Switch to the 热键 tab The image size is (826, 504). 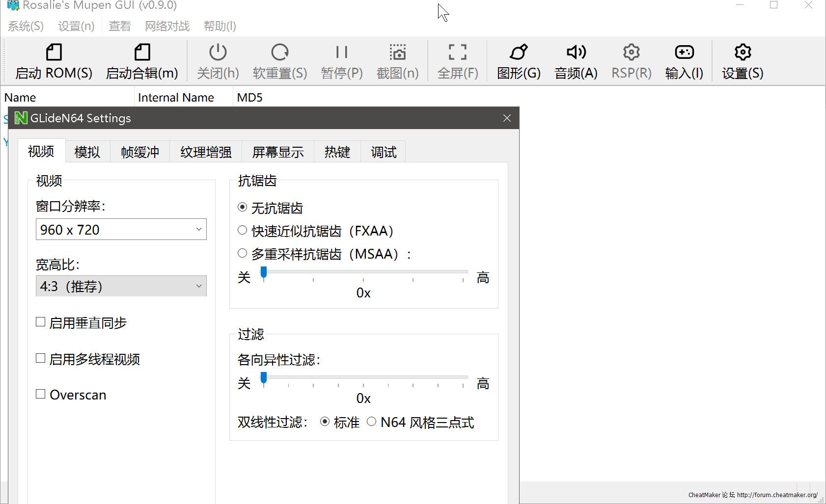tap(337, 152)
